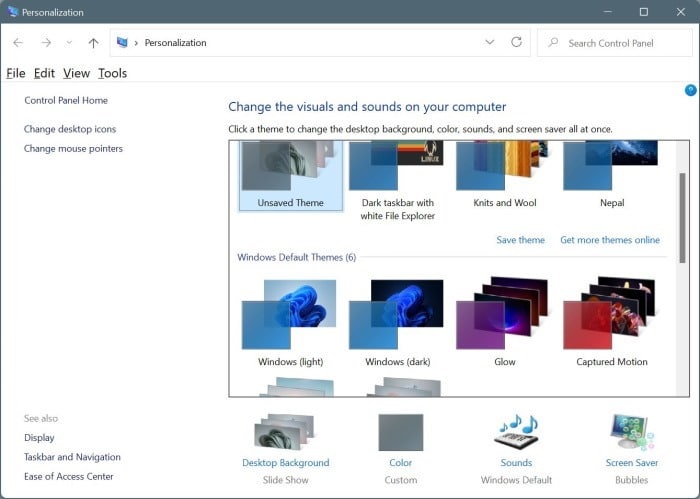Open Ease of Access Center link
Screen dimensions: 700x499
pyautogui.click(x=69, y=477)
